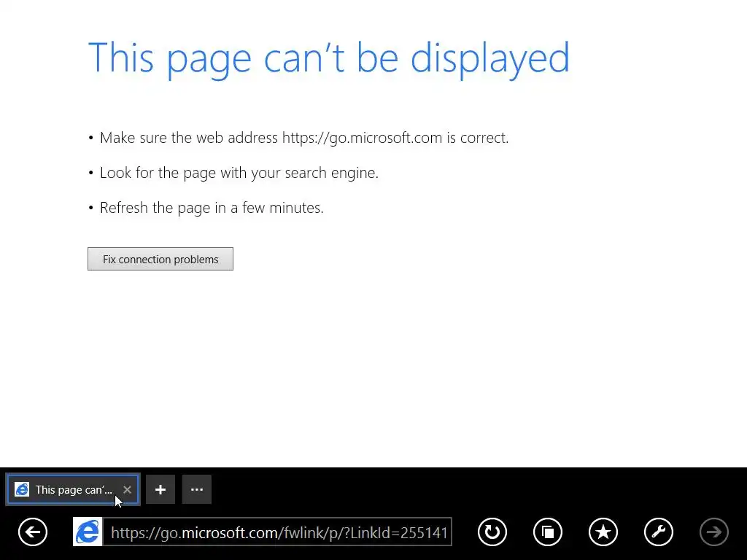The image size is (747, 560).
Task: Refresh the page with the reload icon
Action: (492, 532)
